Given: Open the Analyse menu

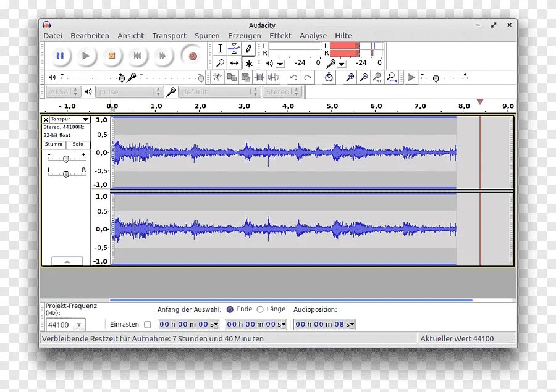Looking at the screenshot, I should coord(313,35).
